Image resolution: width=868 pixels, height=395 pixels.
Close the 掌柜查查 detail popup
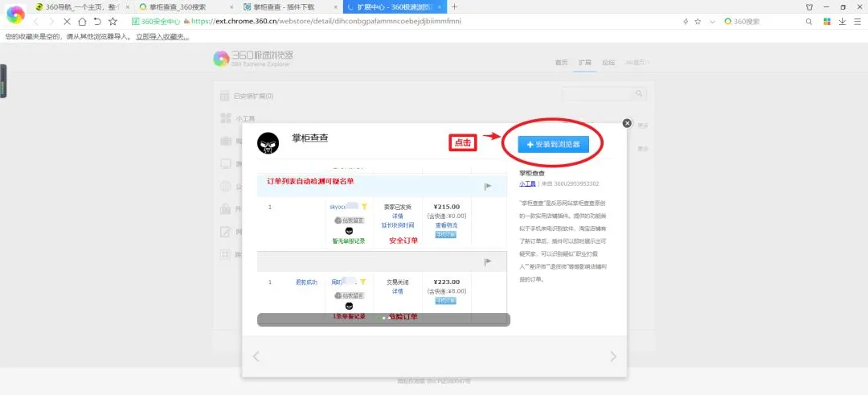click(x=627, y=123)
